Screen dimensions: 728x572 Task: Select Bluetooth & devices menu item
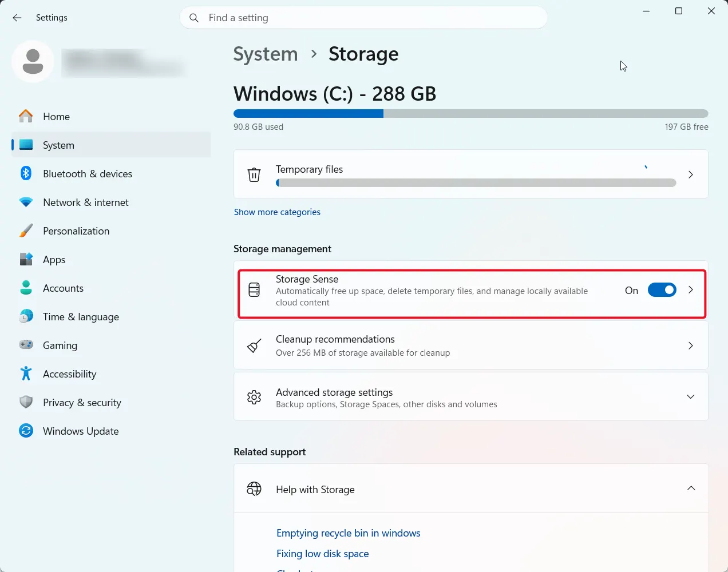(x=111, y=173)
